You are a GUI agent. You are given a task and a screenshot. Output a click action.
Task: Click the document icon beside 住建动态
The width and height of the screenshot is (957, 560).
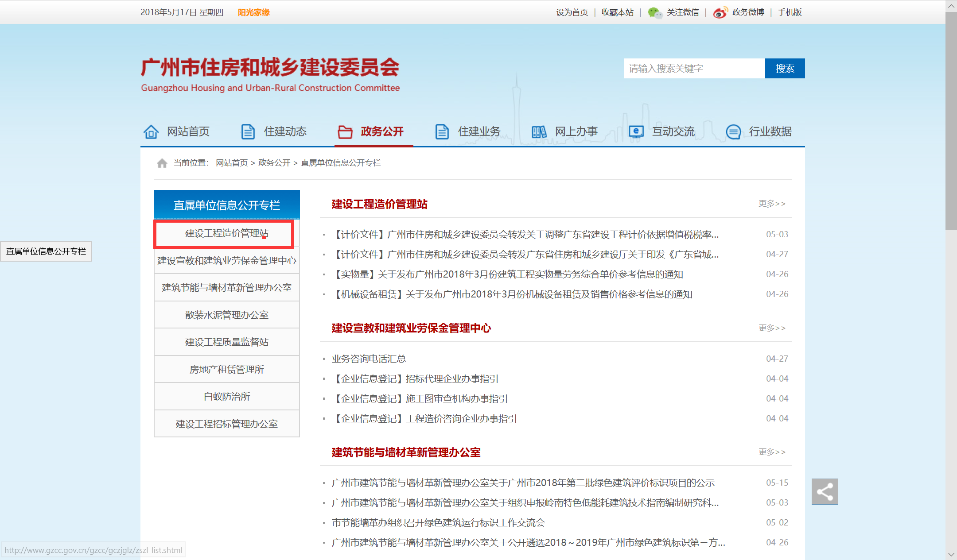248,131
